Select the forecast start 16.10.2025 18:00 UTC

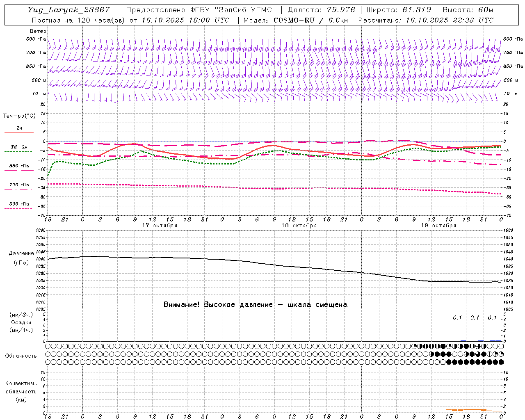[x=185, y=20]
